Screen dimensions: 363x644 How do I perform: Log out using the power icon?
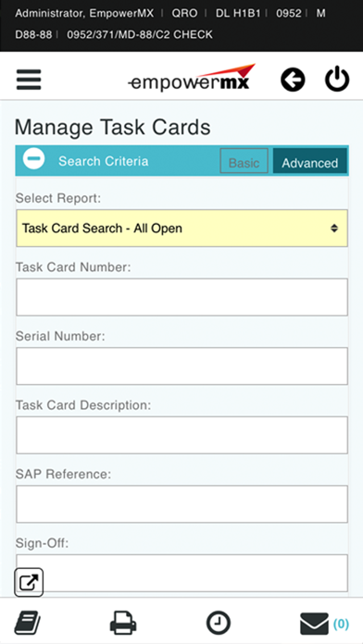(x=337, y=80)
